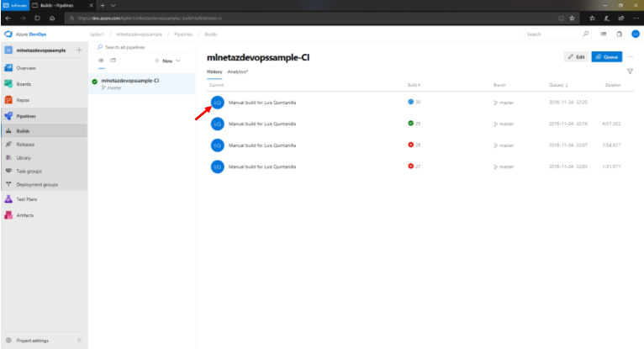The image size is (644, 349).
Task: Click the browser address bar
Action: pyautogui.click(x=312, y=18)
